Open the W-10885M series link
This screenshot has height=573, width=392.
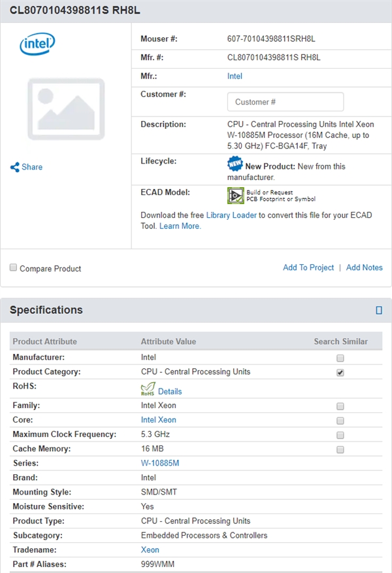click(x=160, y=464)
